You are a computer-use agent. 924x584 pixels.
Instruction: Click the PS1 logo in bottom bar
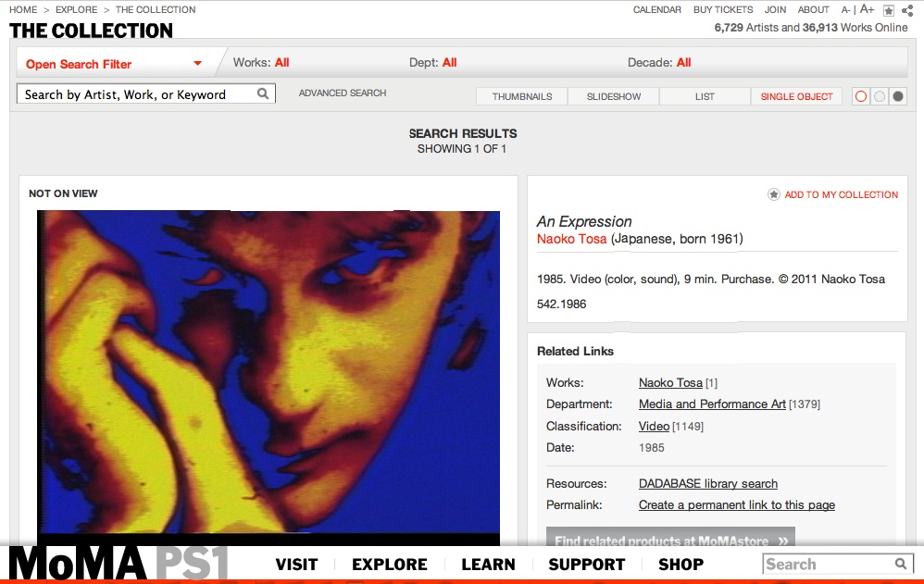tap(192, 564)
